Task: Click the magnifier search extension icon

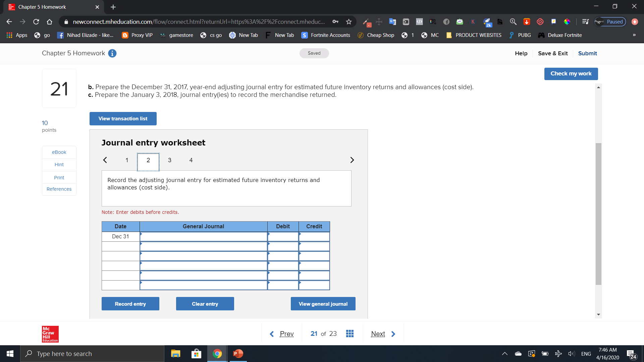Action: (513, 21)
